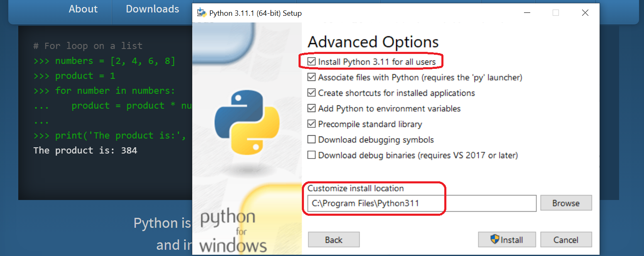Open Browse to choose install folder
This screenshot has width=644, height=256.
coord(566,203)
